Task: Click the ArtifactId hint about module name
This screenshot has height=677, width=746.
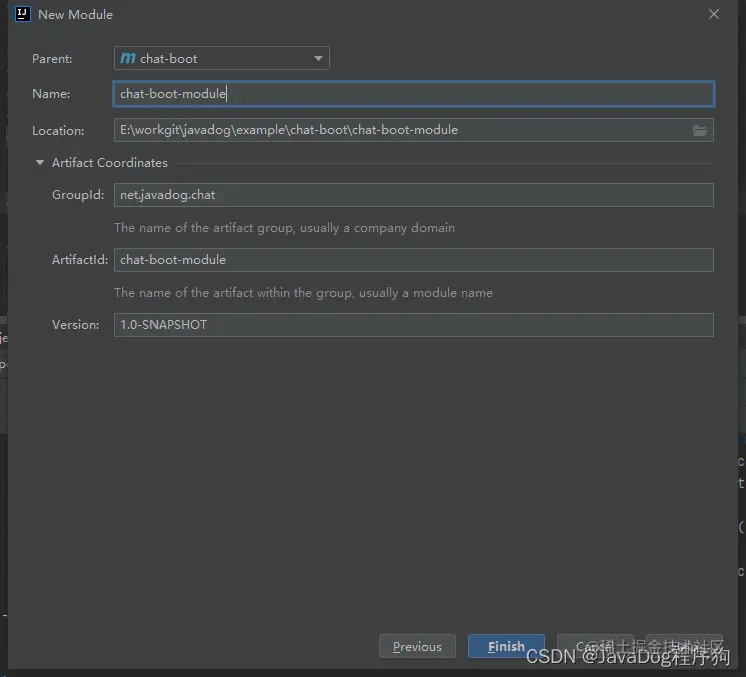Action: [x=304, y=293]
